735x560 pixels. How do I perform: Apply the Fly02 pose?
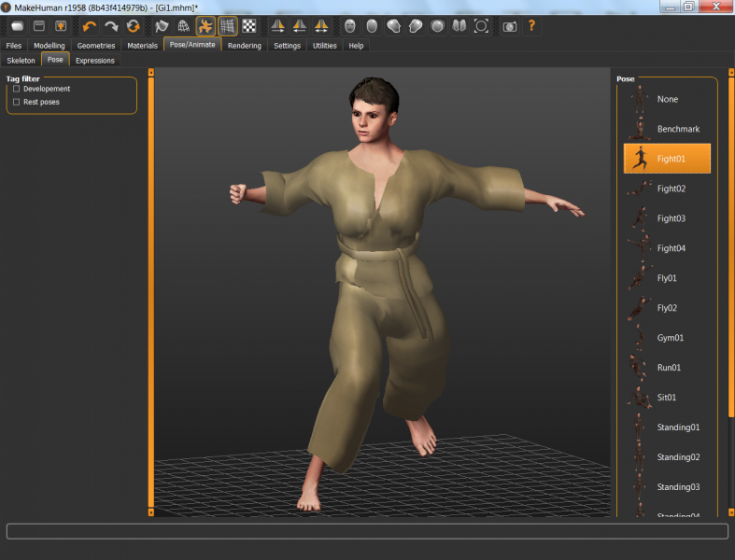667,308
